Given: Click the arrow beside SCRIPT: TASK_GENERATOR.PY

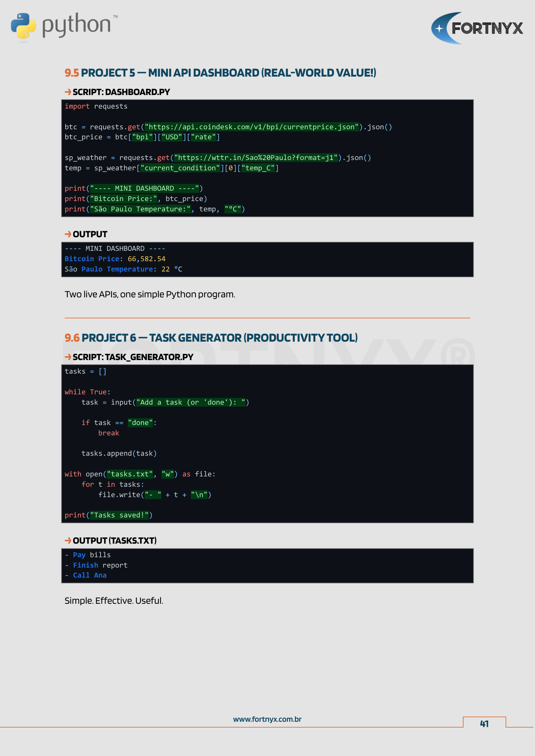Looking at the screenshot, I should pos(68,357).
